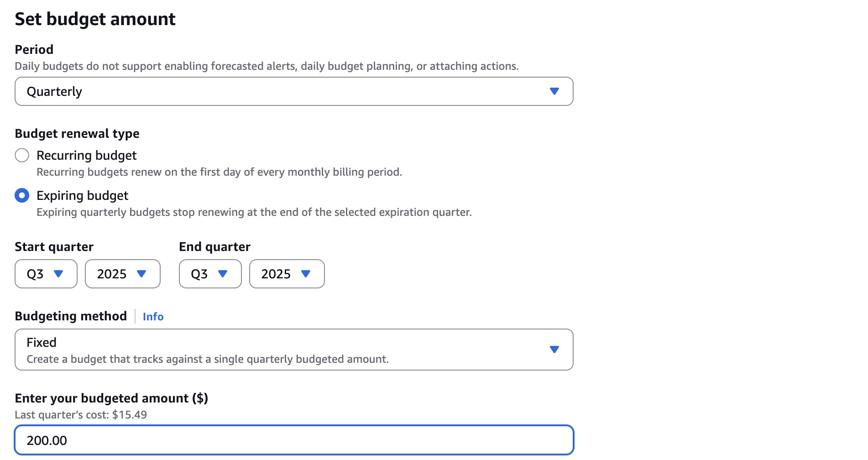Click the Budgeting method arrow icon
The width and height of the screenshot is (868, 460).
coord(554,350)
